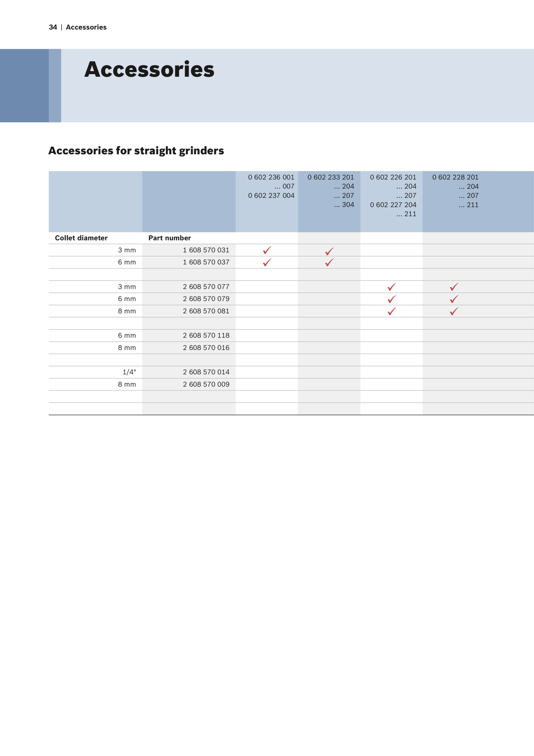Click checkmark for 2 608 570 081 under 0 602 228 201
Image resolution: width=534 pixels, height=756 pixels.
click(x=454, y=311)
